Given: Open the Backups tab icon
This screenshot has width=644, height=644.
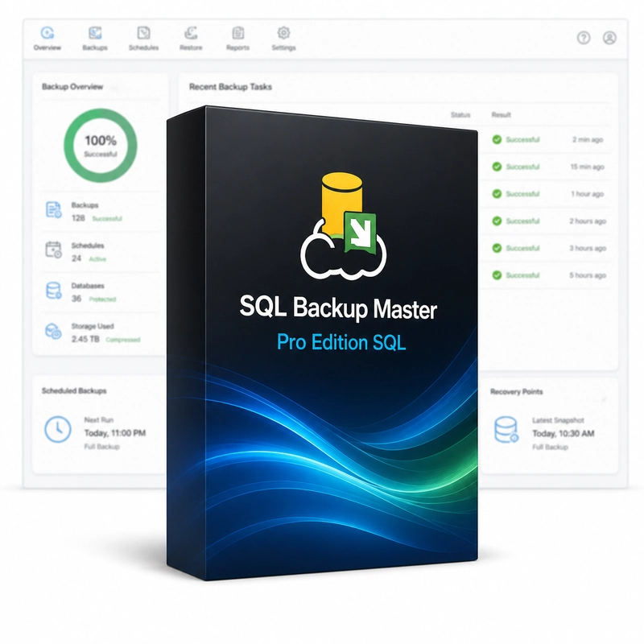Looking at the screenshot, I should tap(95, 32).
